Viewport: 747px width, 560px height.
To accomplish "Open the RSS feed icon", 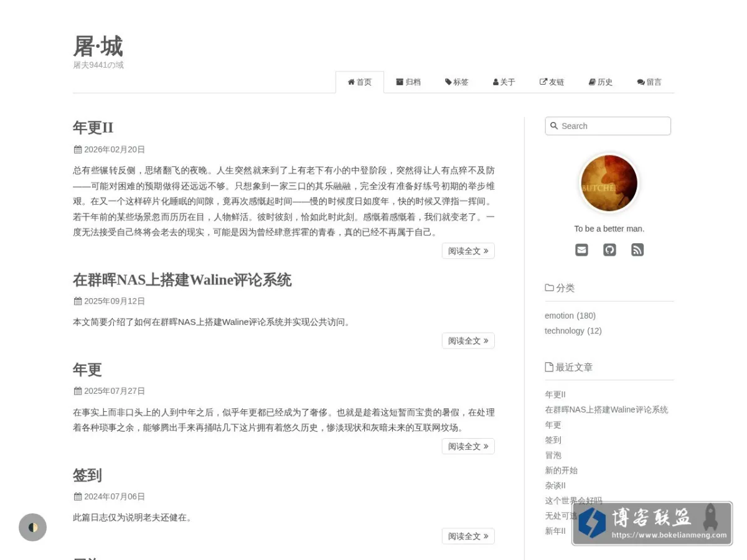I will pos(637,250).
